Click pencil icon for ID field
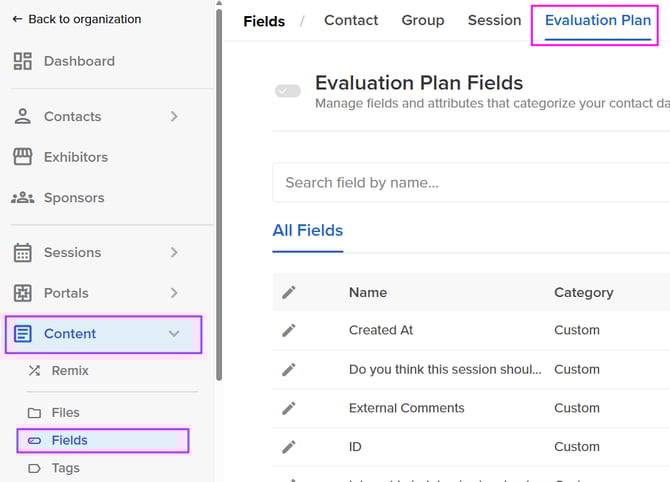The height and width of the screenshot is (482, 670). 289,447
